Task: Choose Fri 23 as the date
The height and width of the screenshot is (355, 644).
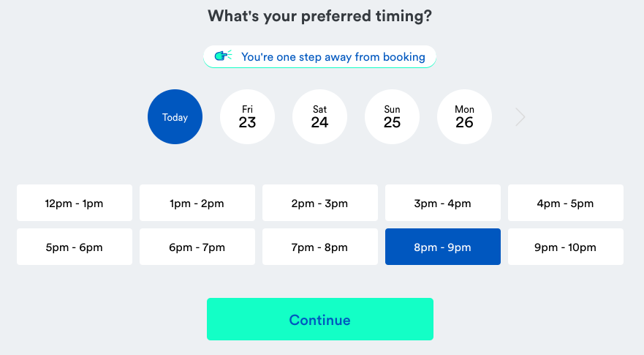Action: (x=247, y=117)
